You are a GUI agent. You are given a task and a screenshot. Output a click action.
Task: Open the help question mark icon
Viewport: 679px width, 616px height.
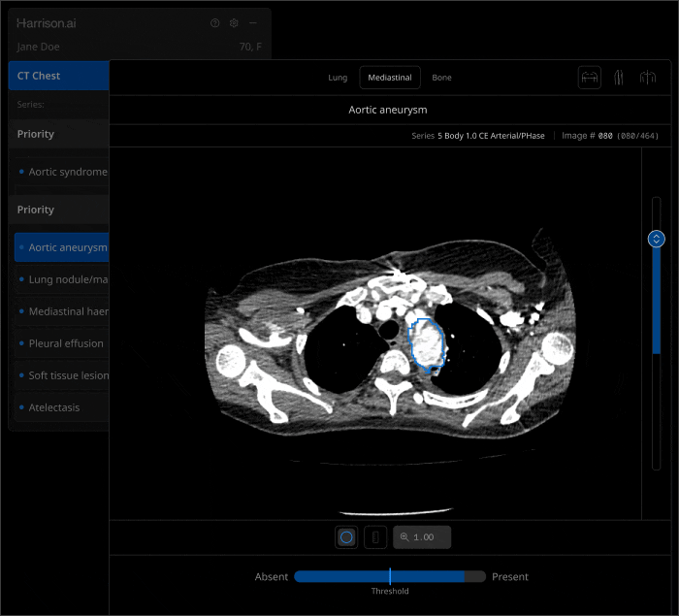[215, 23]
